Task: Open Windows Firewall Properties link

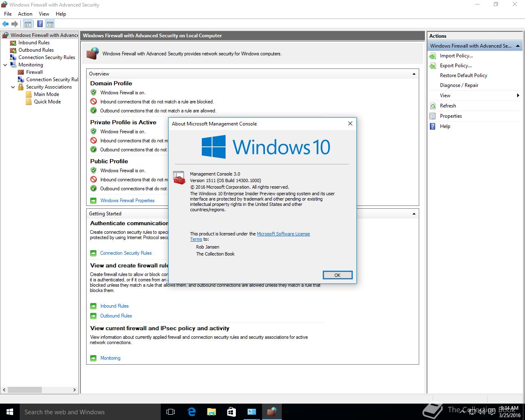Action: coord(127,201)
